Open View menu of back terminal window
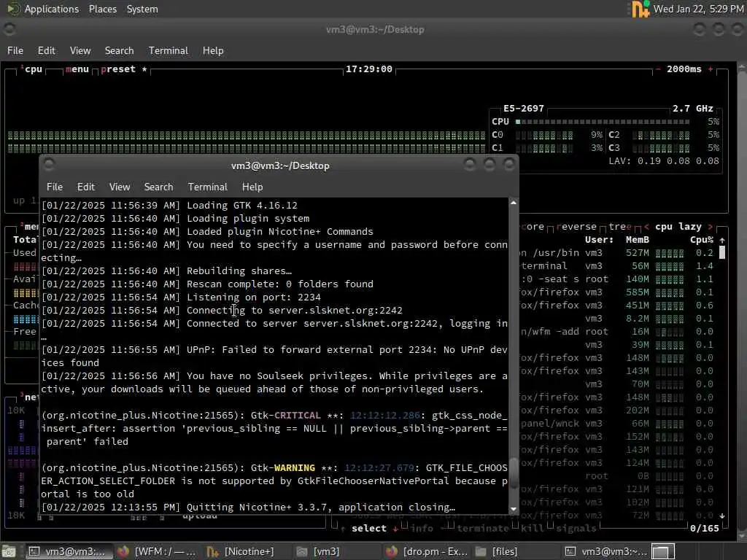Screen dimensions: 747x560 (80, 50)
